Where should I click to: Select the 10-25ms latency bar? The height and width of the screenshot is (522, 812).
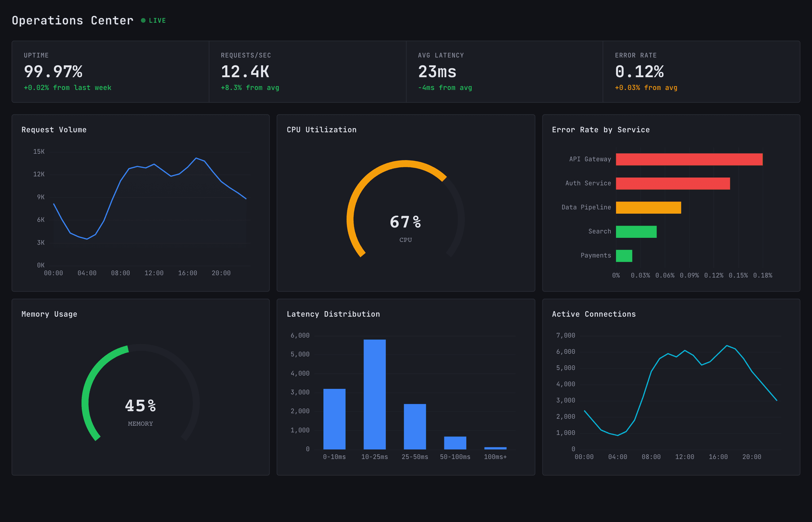click(374, 392)
